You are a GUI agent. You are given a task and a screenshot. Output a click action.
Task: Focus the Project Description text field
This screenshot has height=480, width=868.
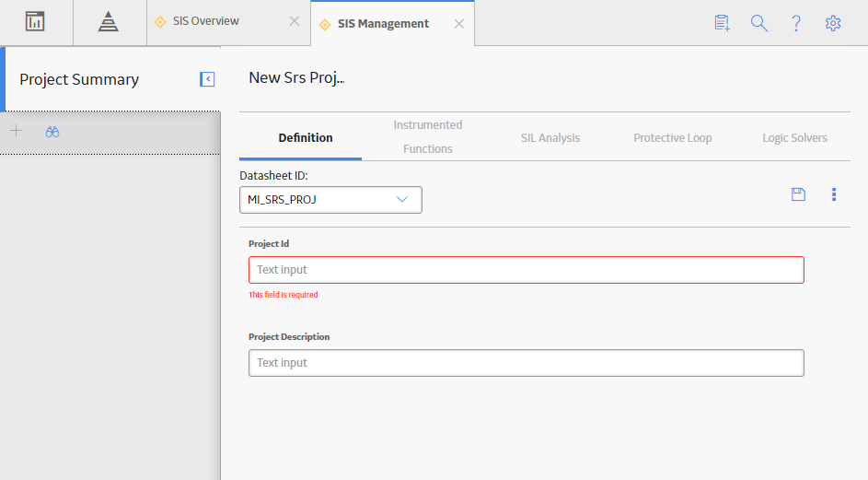coord(526,363)
